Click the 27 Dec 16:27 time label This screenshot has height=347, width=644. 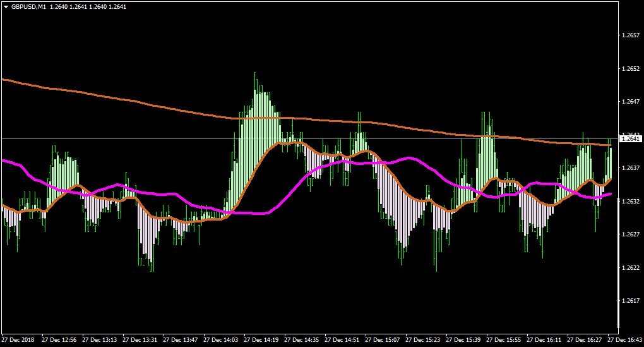click(585, 340)
